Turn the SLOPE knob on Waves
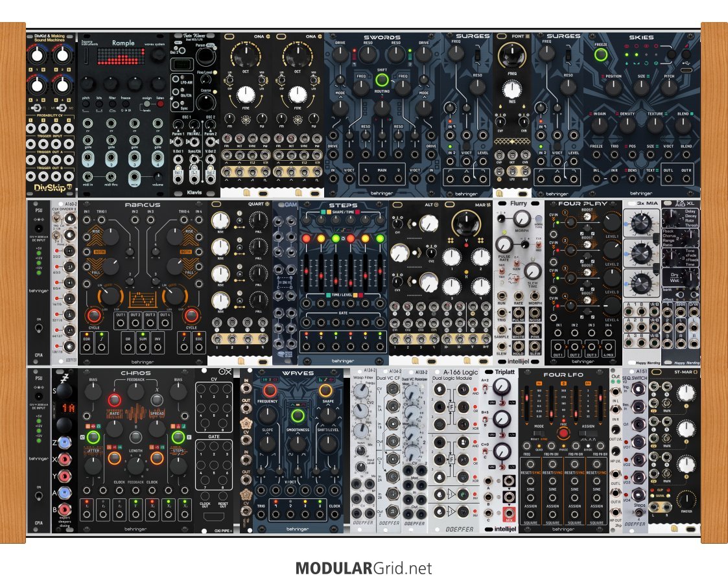 coord(268,444)
